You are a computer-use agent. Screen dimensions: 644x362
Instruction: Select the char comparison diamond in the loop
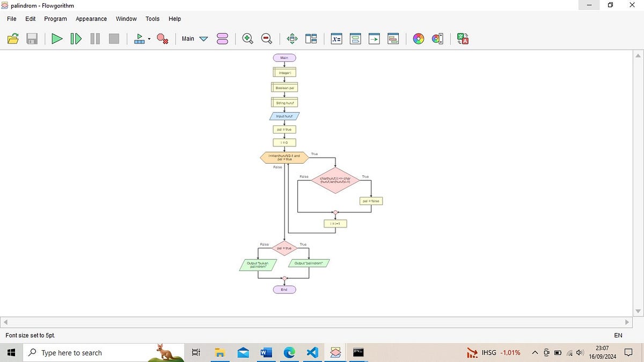tap(335, 180)
